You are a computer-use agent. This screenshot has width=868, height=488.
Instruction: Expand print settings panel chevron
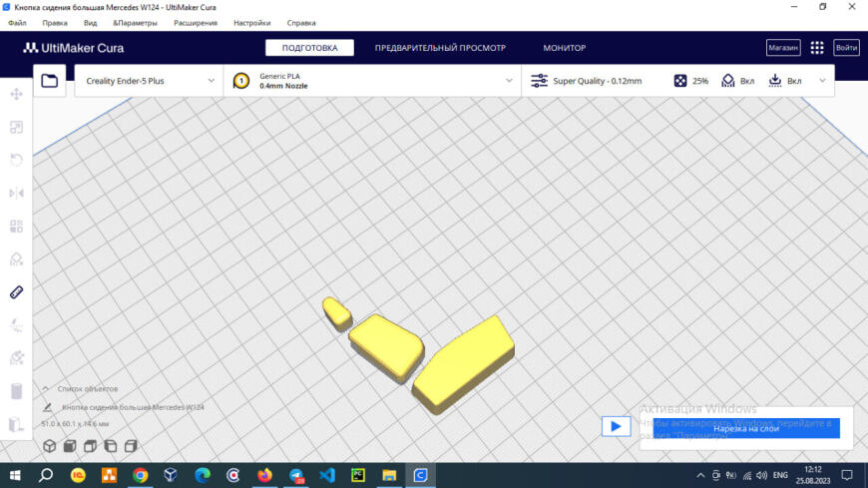pos(823,81)
